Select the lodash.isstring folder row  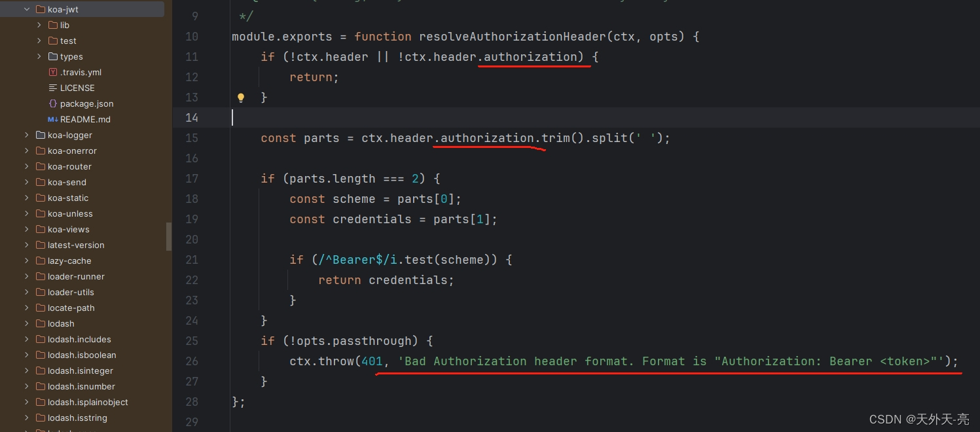click(x=82, y=418)
